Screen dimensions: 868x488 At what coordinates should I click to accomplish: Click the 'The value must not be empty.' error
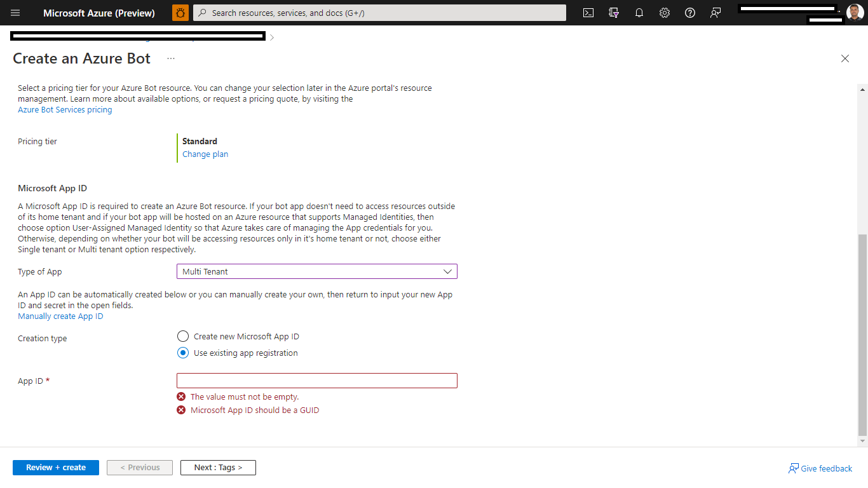click(245, 397)
